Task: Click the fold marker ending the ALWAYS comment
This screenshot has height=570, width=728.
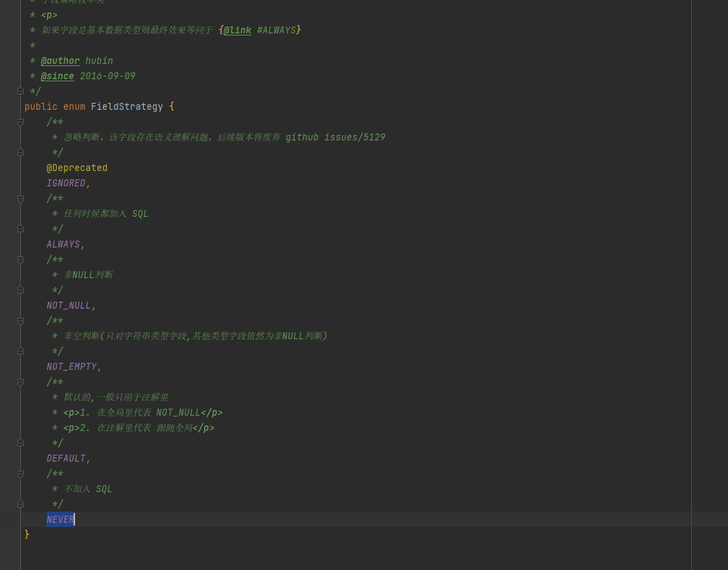Action: pyautogui.click(x=20, y=228)
